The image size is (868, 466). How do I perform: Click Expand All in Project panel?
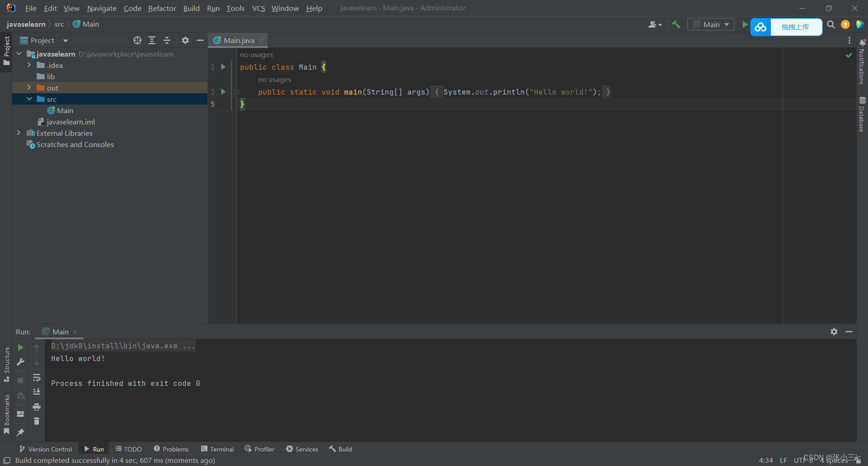tap(152, 40)
